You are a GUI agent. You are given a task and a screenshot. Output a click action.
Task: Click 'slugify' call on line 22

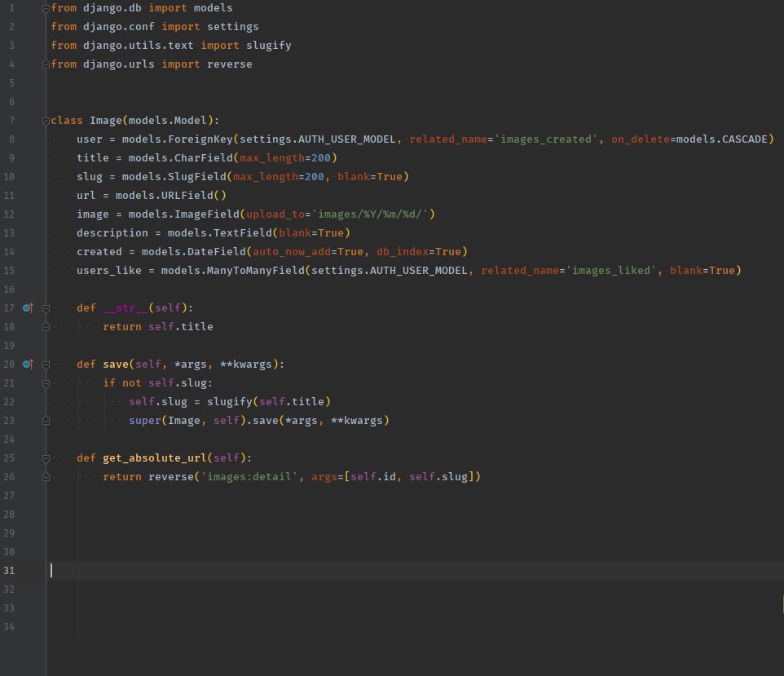pos(230,402)
